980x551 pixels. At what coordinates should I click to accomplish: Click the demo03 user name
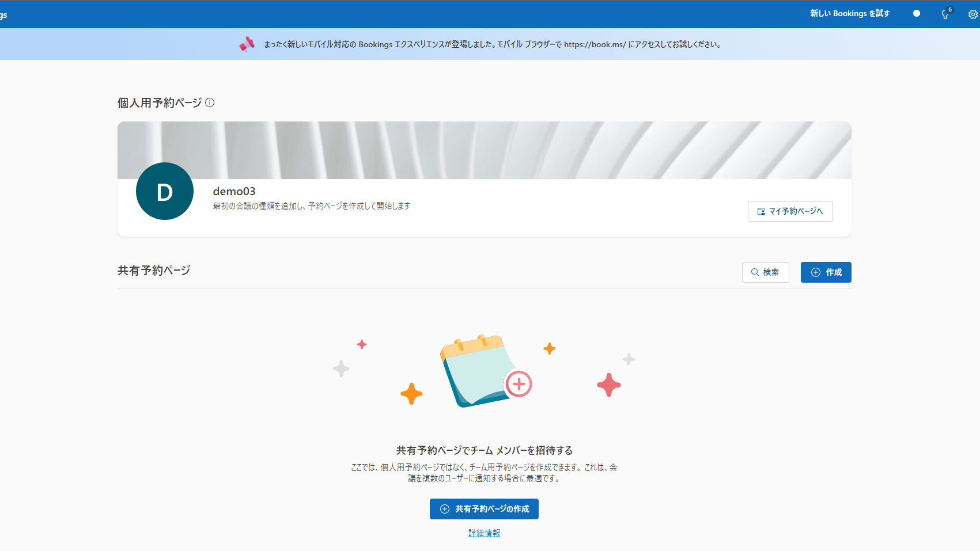click(x=234, y=191)
